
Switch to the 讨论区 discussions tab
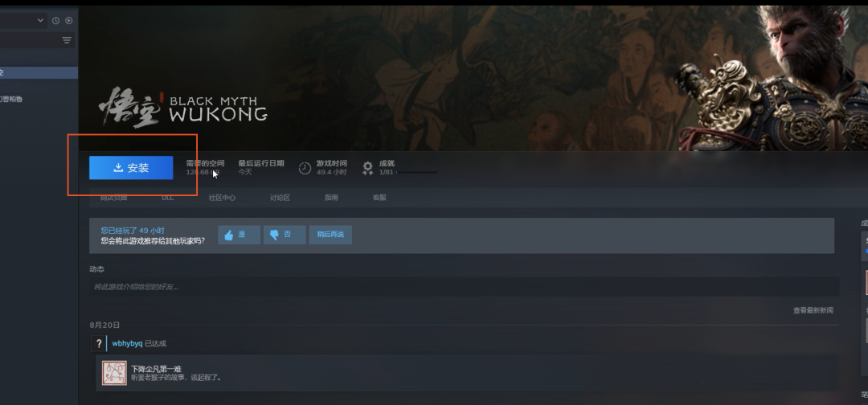point(280,198)
